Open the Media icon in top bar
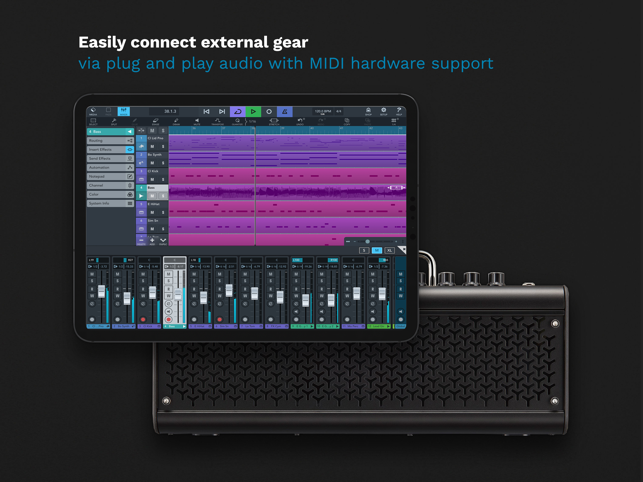Screen dimensions: 643x482 93,111
